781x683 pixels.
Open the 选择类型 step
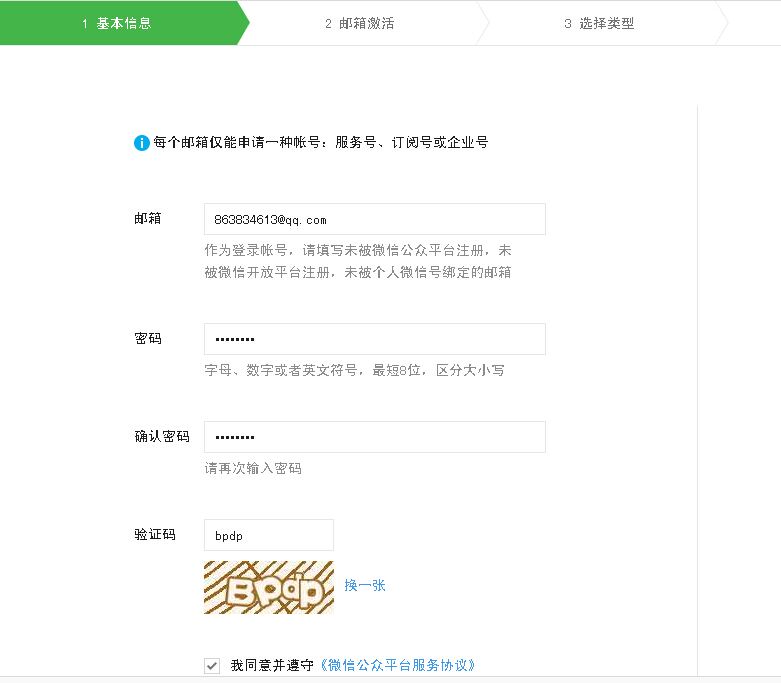(599, 23)
